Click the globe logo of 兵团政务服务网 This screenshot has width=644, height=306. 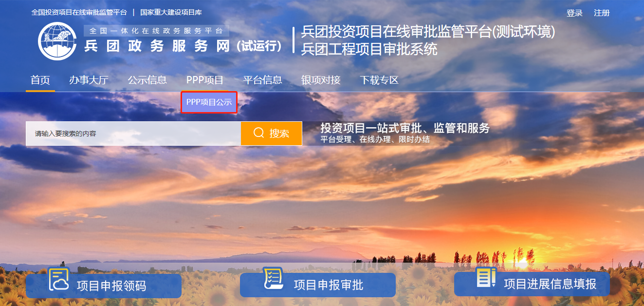[x=57, y=41]
